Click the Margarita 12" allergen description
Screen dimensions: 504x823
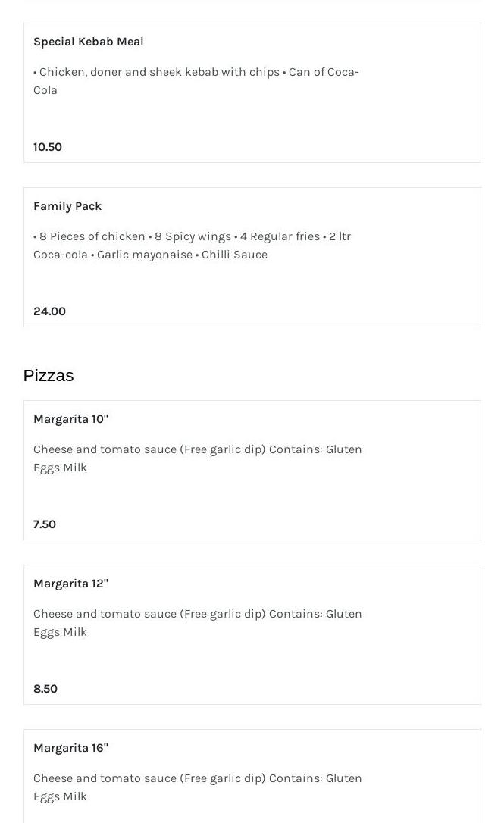197,622
